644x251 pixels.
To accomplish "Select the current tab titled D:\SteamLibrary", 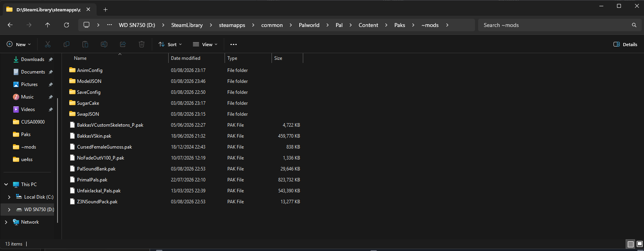I will tap(49, 9).
